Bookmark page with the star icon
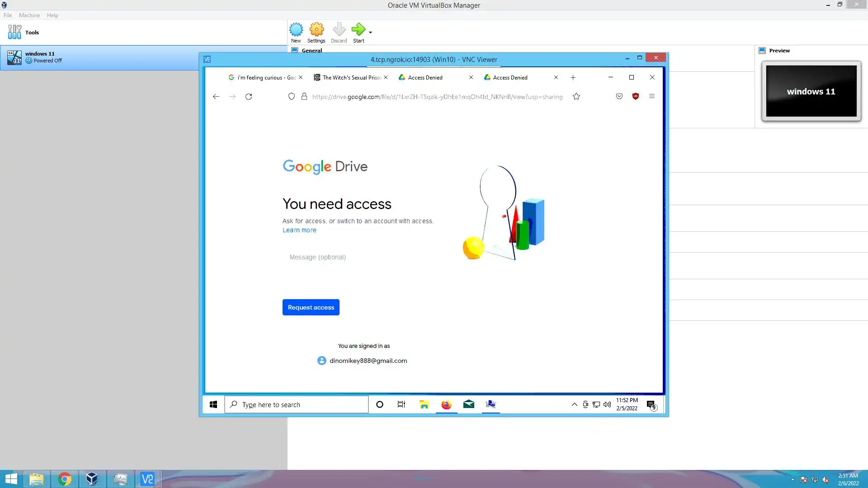The width and height of the screenshot is (868, 488). pyautogui.click(x=576, y=97)
